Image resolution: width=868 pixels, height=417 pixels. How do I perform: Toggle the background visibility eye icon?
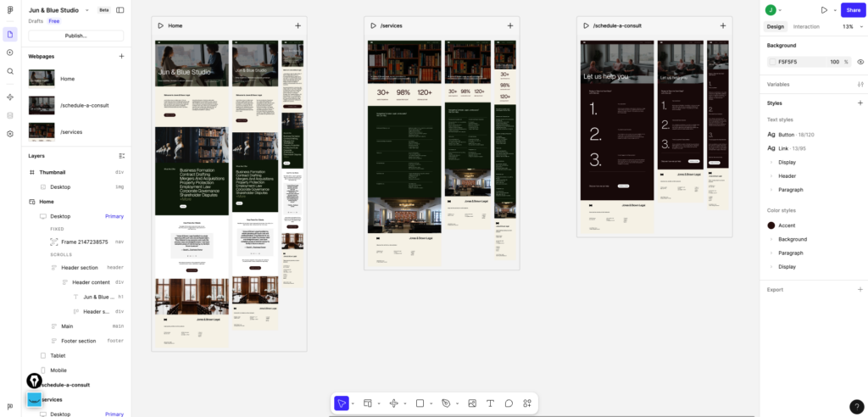(860, 62)
